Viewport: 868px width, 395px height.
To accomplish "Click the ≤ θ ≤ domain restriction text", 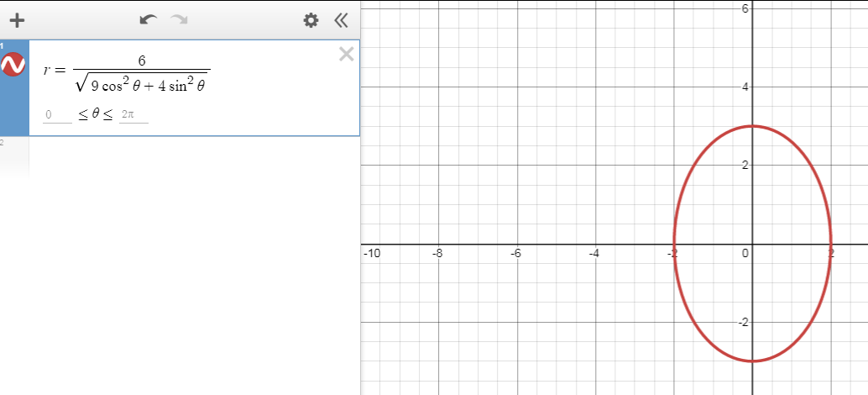I will pyautogui.click(x=96, y=114).
